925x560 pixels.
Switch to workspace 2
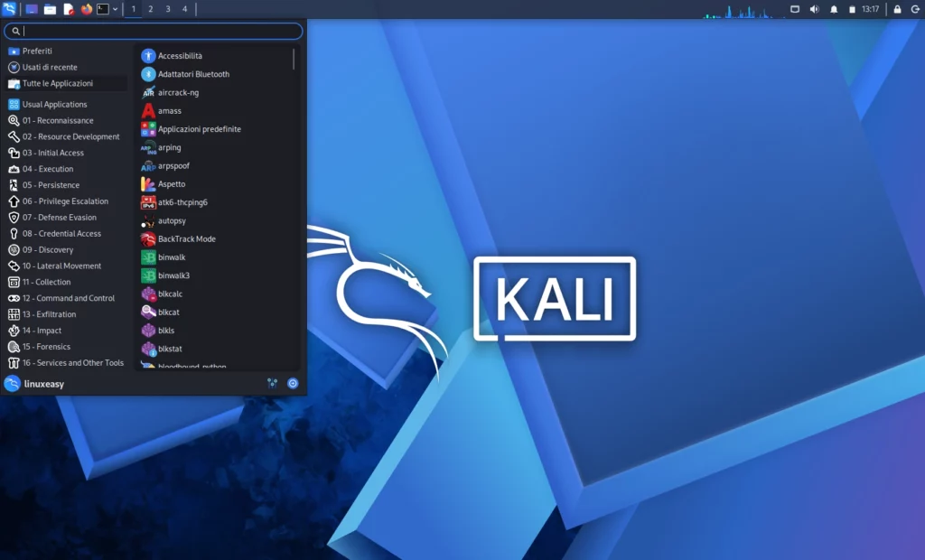coord(151,9)
